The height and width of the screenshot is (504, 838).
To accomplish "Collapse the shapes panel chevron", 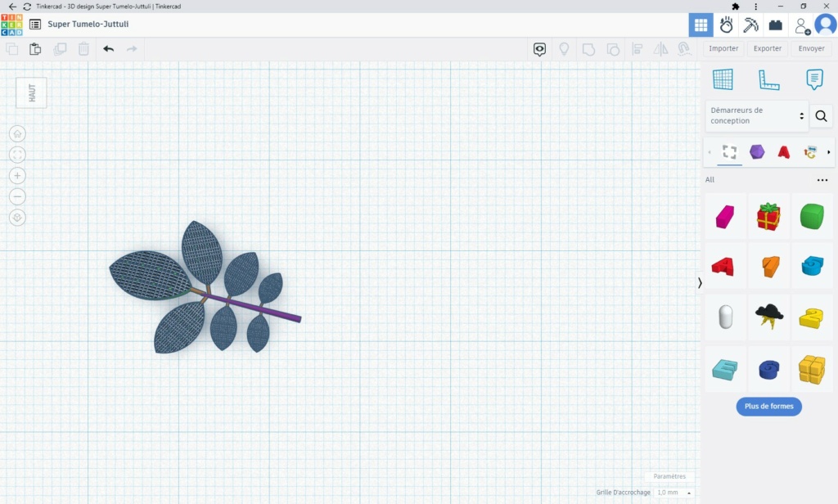I will (700, 283).
